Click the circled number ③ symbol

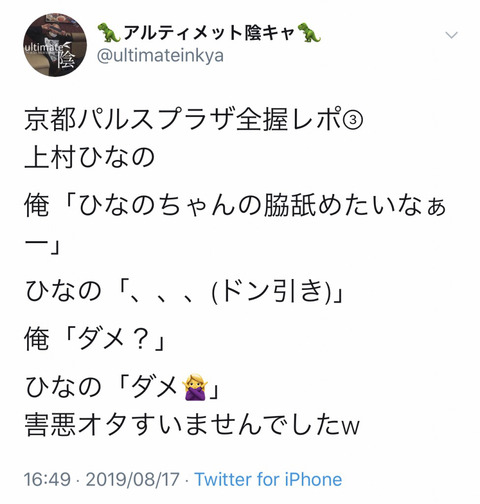click(353, 120)
